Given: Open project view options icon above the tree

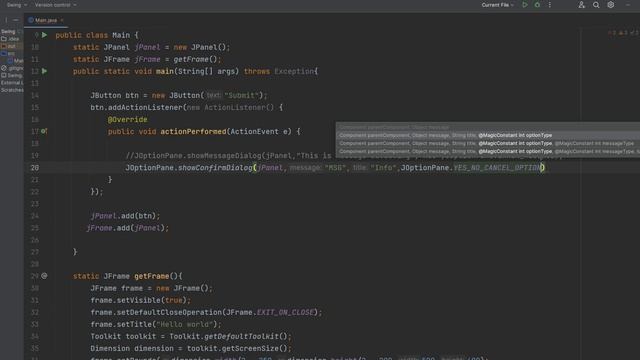Looking at the screenshot, I should click(6, 20).
